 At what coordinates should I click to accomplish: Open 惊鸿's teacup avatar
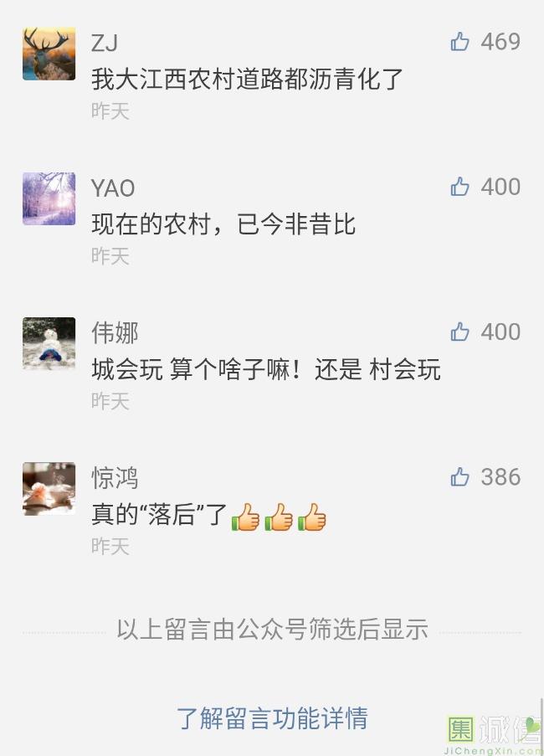coord(49,489)
